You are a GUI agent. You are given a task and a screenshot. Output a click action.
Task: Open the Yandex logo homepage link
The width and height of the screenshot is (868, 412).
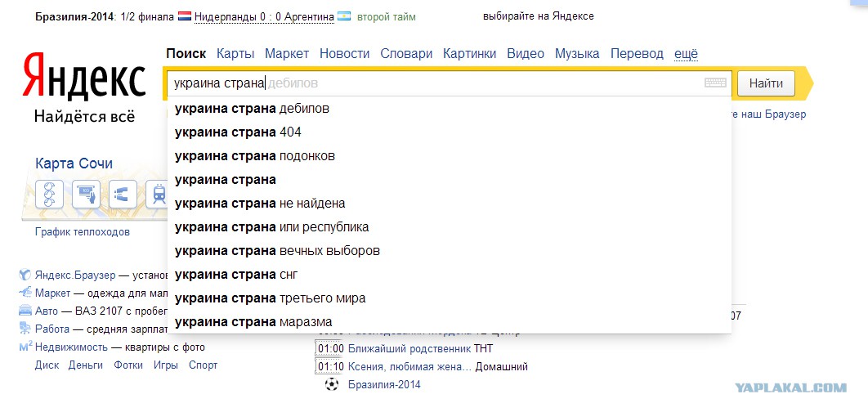[84, 75]
